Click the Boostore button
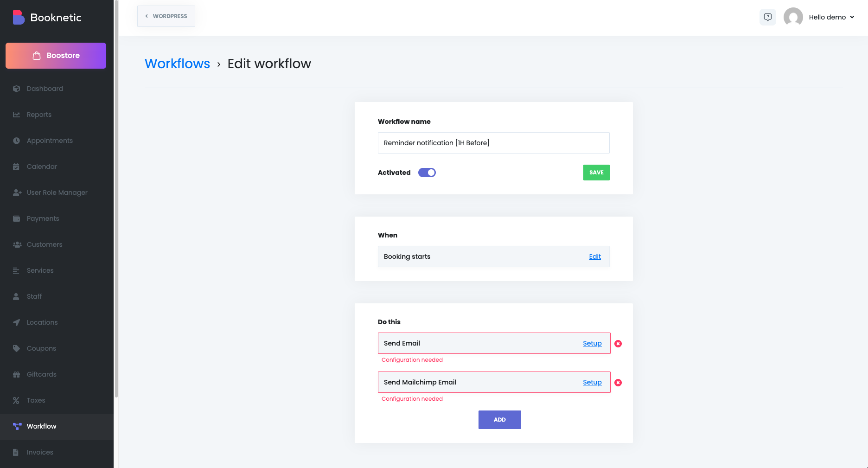This screenshot has width=868, height=468. coord(56,56)
